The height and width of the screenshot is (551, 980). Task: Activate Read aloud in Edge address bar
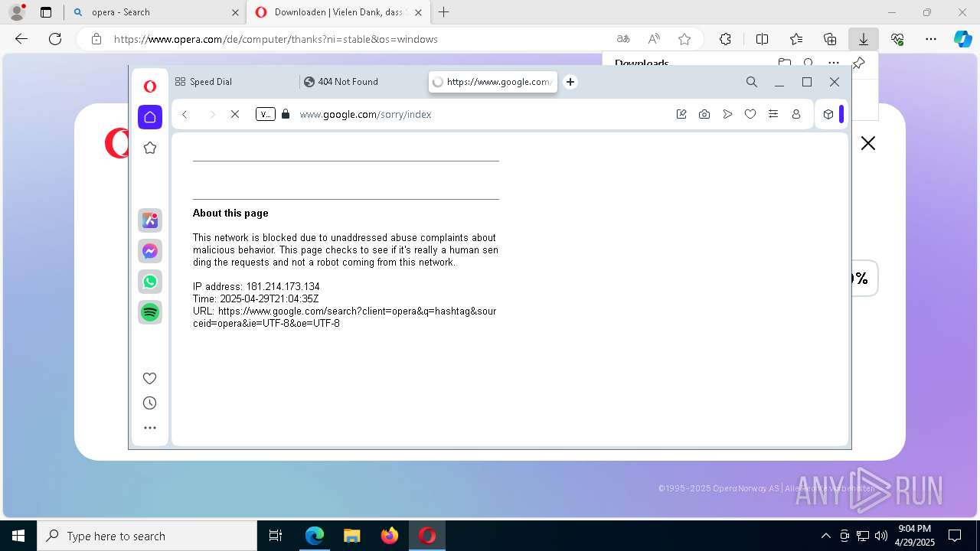654,39
